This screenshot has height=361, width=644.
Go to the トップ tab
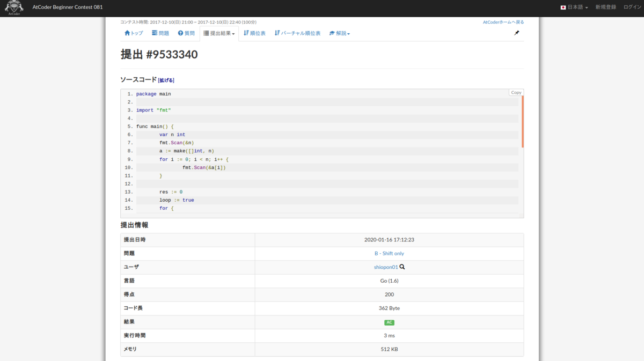click(133, 33)
